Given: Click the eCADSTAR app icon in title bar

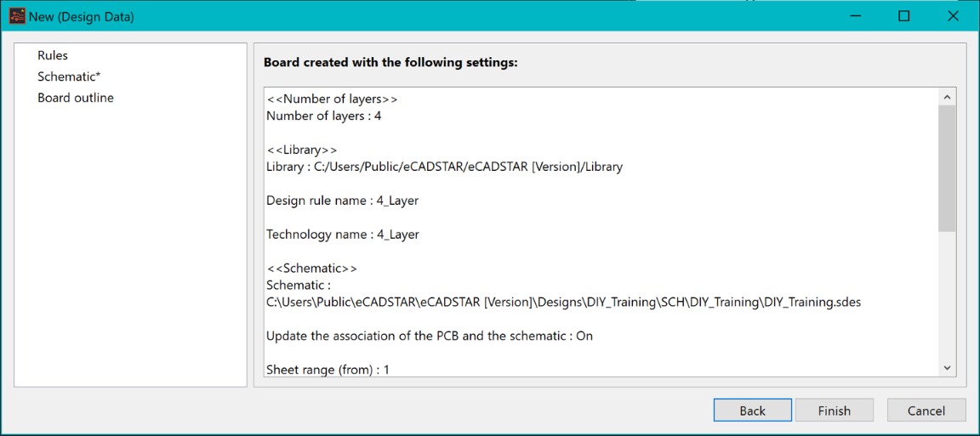Looking at the screenshot, I should [x=16, y=15].
